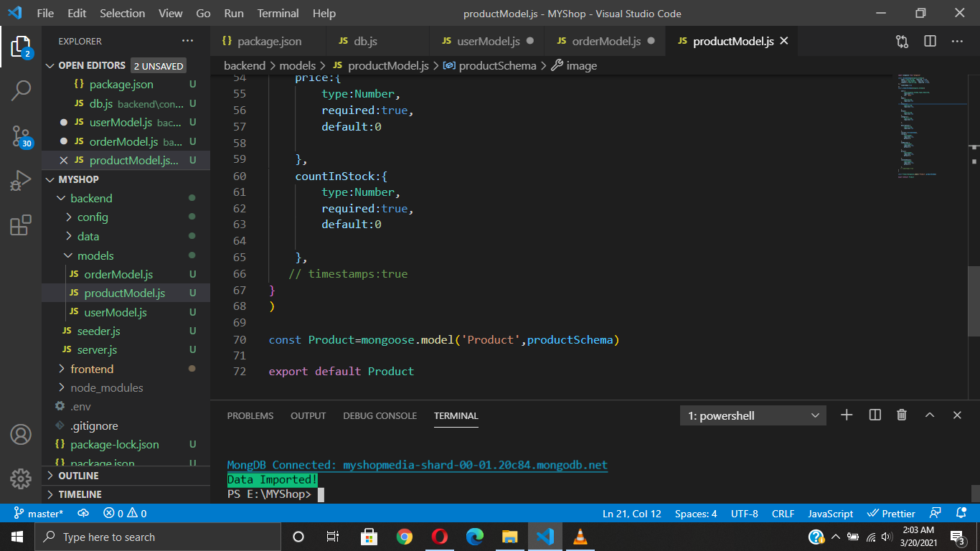This screenshot has width=980, height=551.
Task: Create a new terminal with the plus icon
Action: pyautogui.click(x=847, y=415)
